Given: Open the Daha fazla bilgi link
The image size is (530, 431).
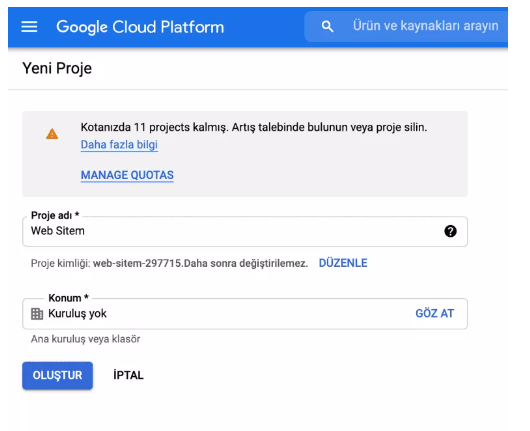Looking at the screenshot, I should tap(119, 145).
